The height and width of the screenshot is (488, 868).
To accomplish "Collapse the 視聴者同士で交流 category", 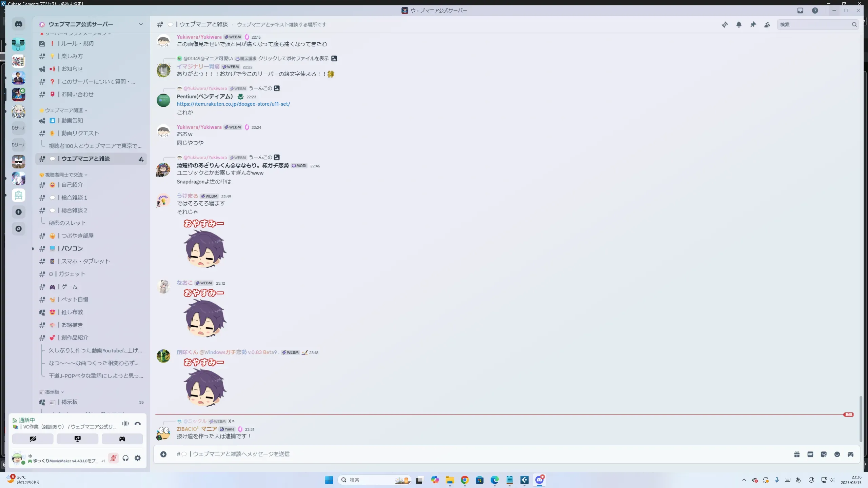I will click(x=64, y=175).
